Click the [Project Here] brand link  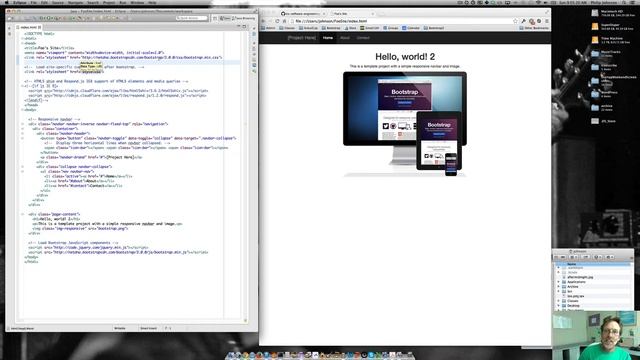(x=302, y=38)
